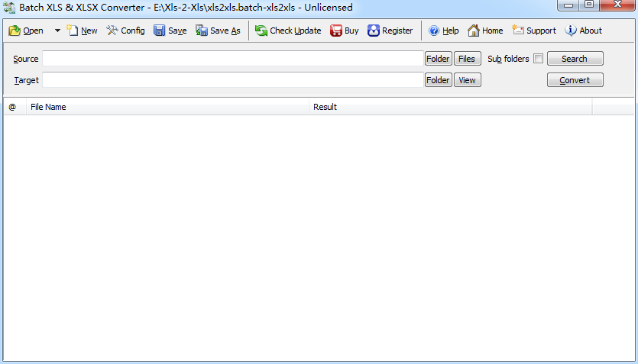Check Update for new version

click(288, 31)
